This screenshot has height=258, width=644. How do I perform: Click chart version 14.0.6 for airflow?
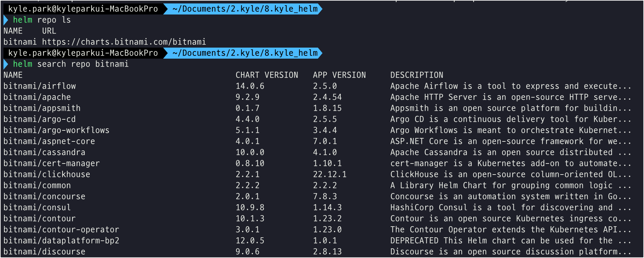click(250, 86)
